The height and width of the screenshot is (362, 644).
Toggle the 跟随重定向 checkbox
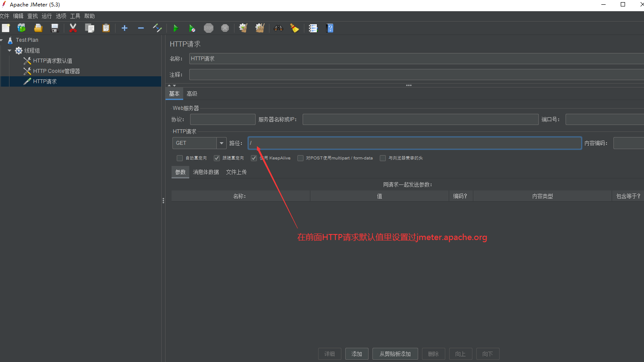(217, 158)
